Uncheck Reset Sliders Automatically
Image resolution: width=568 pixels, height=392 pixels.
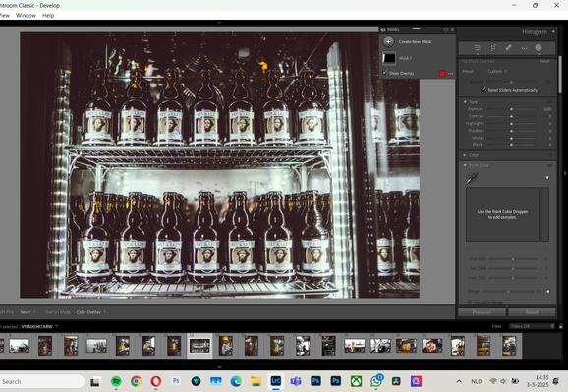pos(483,89)
